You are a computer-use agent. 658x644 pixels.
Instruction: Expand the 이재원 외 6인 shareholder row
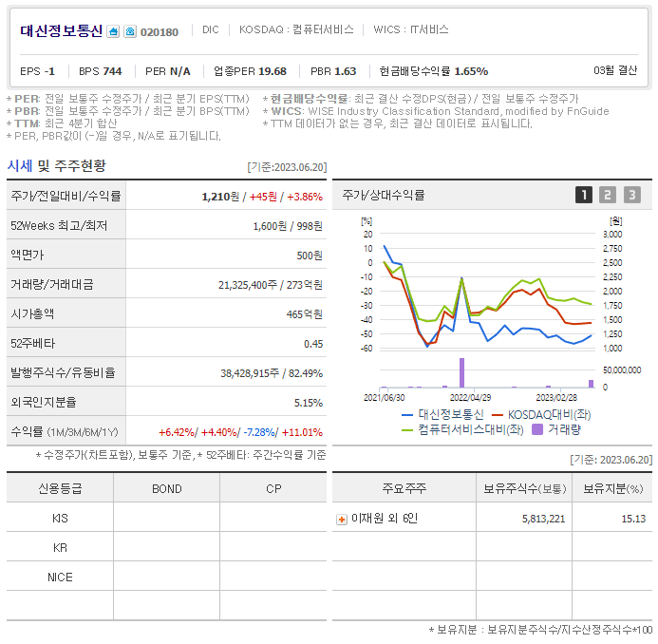pos(342,520)
